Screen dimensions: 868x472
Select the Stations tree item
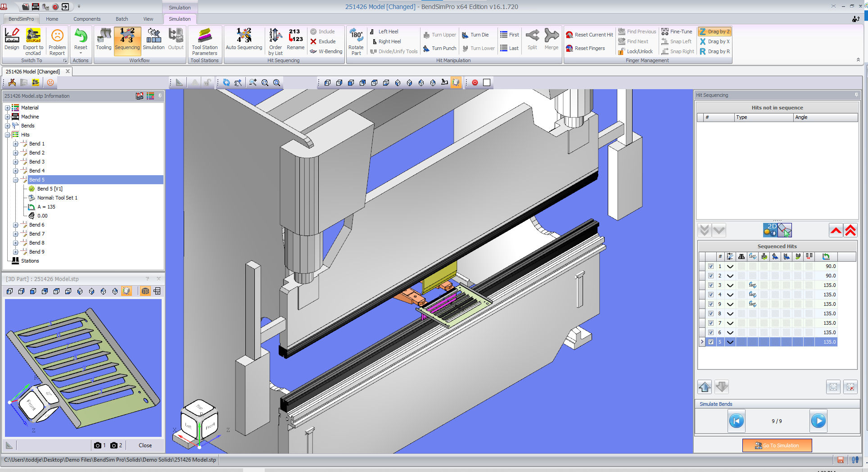(x=30, y=261)
